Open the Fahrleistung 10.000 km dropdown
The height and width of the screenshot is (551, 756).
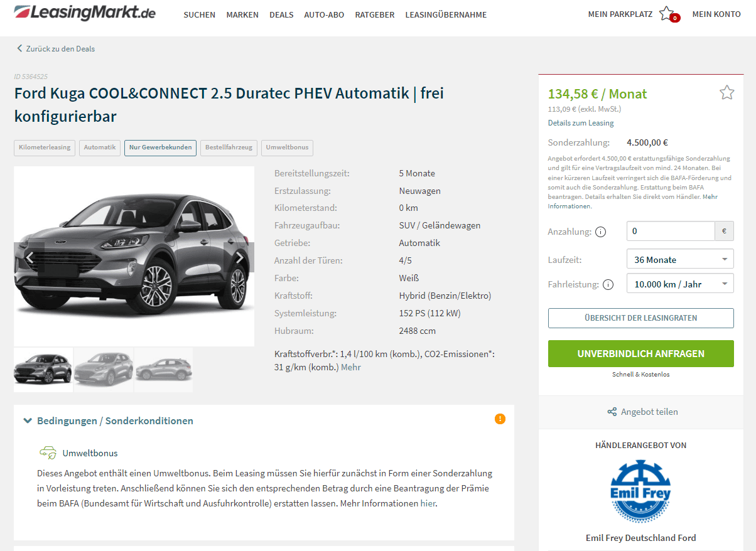click(680, 284)
